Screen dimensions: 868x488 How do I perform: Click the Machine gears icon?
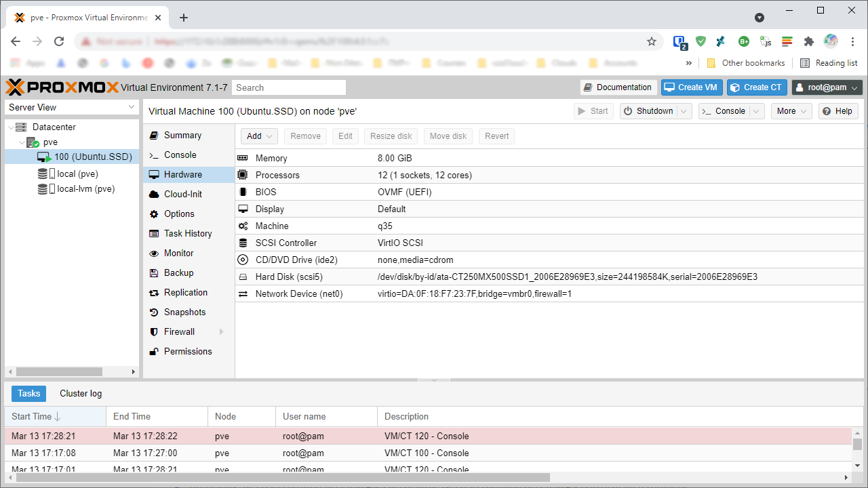243,226
